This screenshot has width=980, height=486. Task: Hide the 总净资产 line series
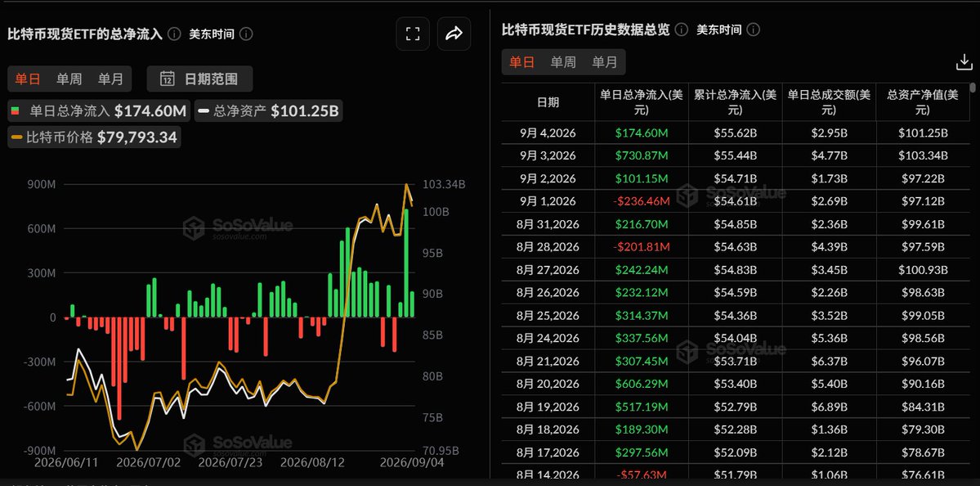[269, 111]
